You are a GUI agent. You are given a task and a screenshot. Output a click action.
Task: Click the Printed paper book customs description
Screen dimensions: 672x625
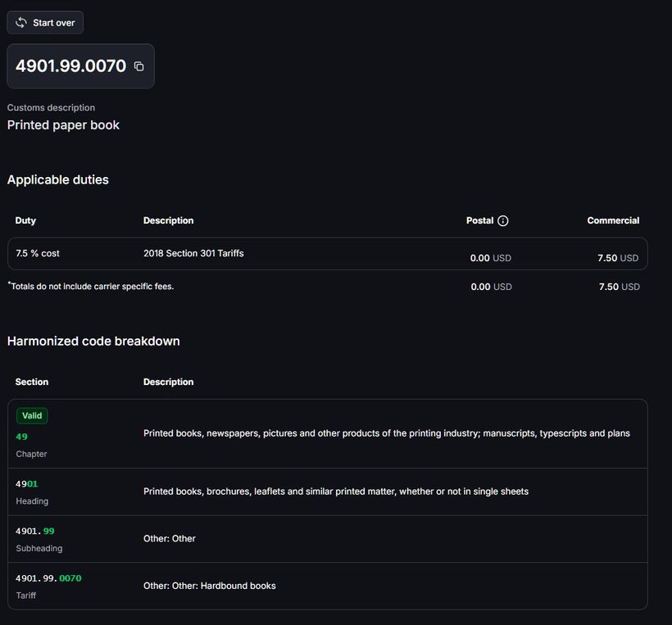coord(63,125)
